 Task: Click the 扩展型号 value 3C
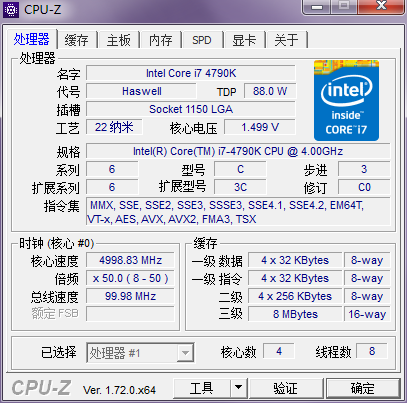point(240,187)
